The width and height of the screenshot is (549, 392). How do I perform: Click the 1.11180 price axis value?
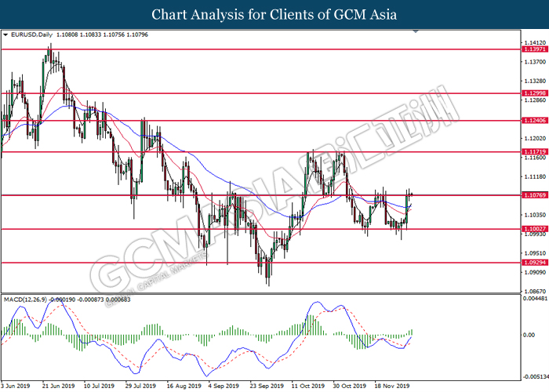[x=535, y=176]
